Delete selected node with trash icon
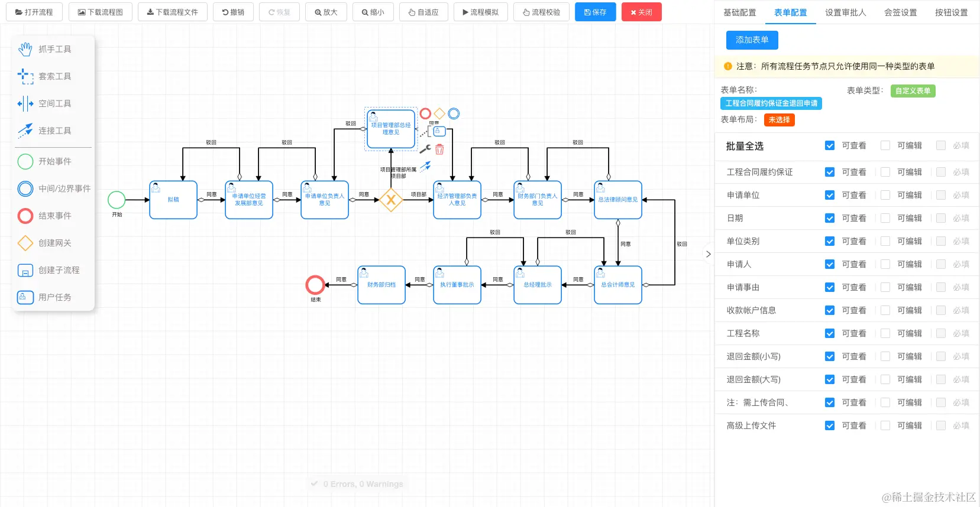 tap(439, 149)
